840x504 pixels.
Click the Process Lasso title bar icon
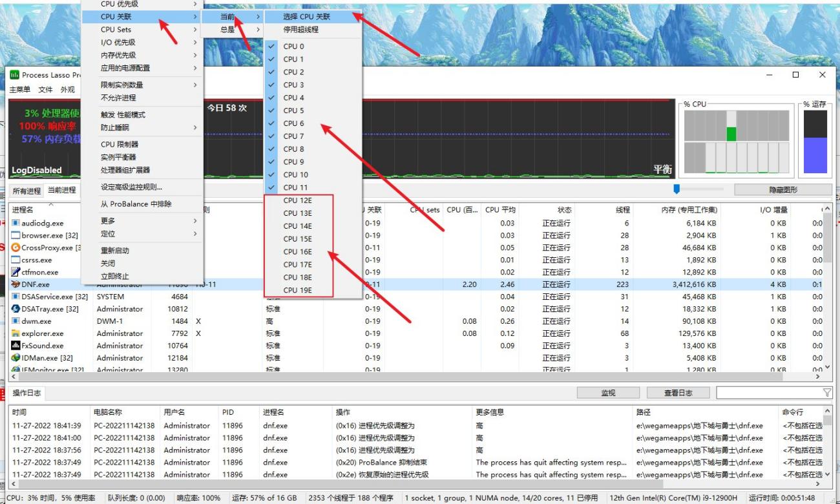[14, 75]
